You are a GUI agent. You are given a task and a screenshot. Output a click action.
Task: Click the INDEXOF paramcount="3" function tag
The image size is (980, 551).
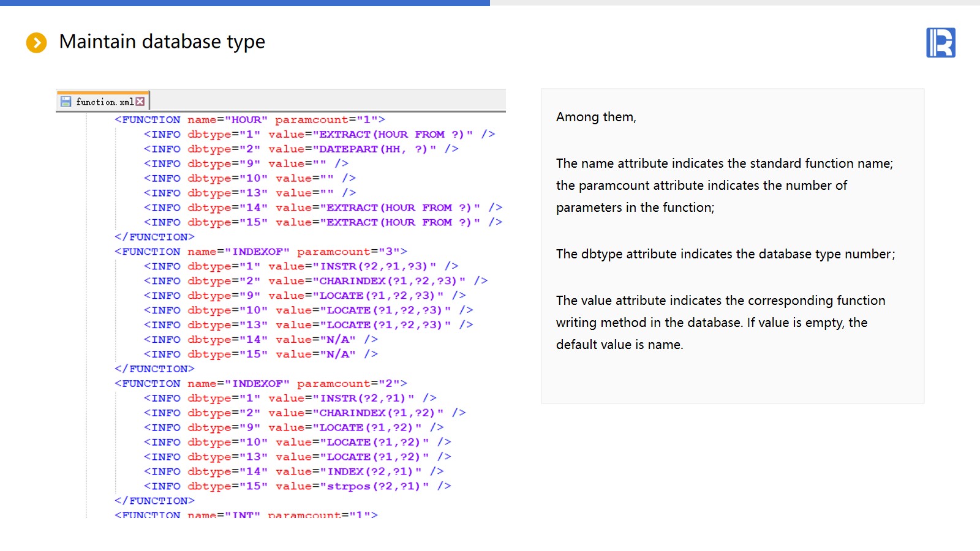coord(260,252)
